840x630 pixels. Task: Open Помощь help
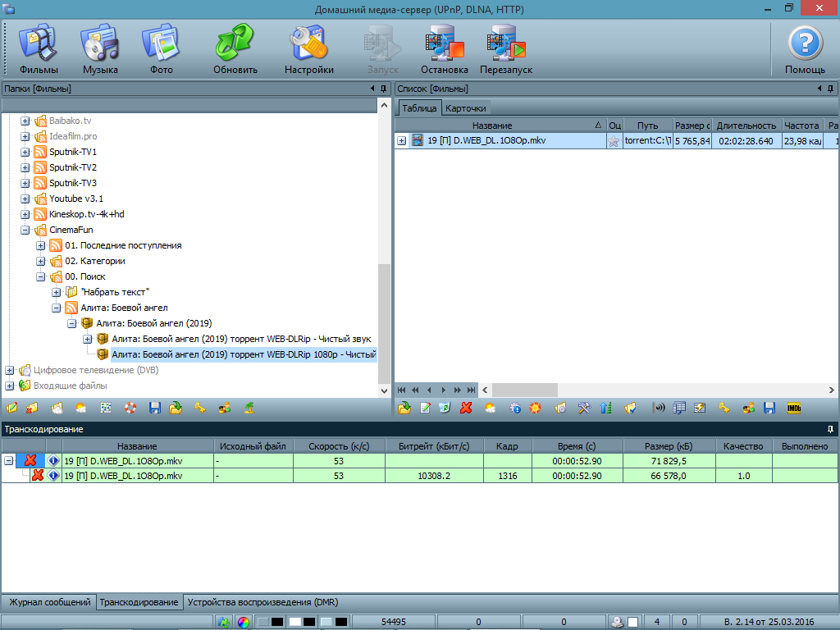(805, 48)
